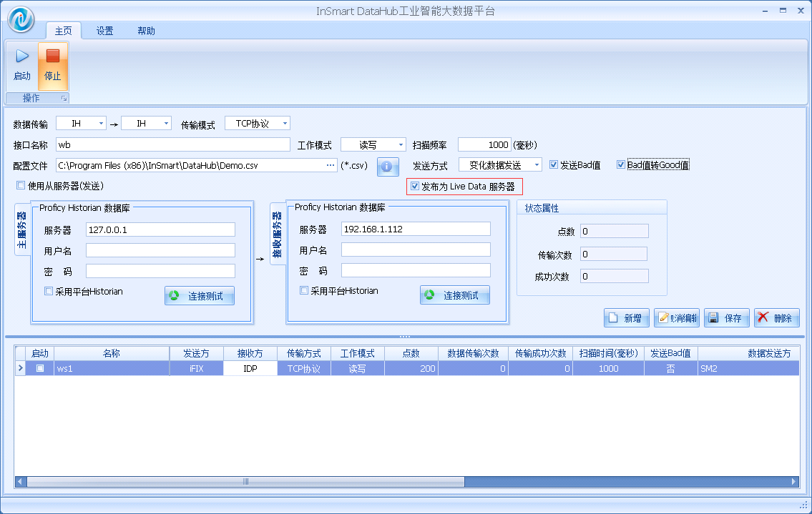This screenshot has height=514, width=812.
Task: Click the 接收服务器 vertical tab
Action: pos(277,234)
